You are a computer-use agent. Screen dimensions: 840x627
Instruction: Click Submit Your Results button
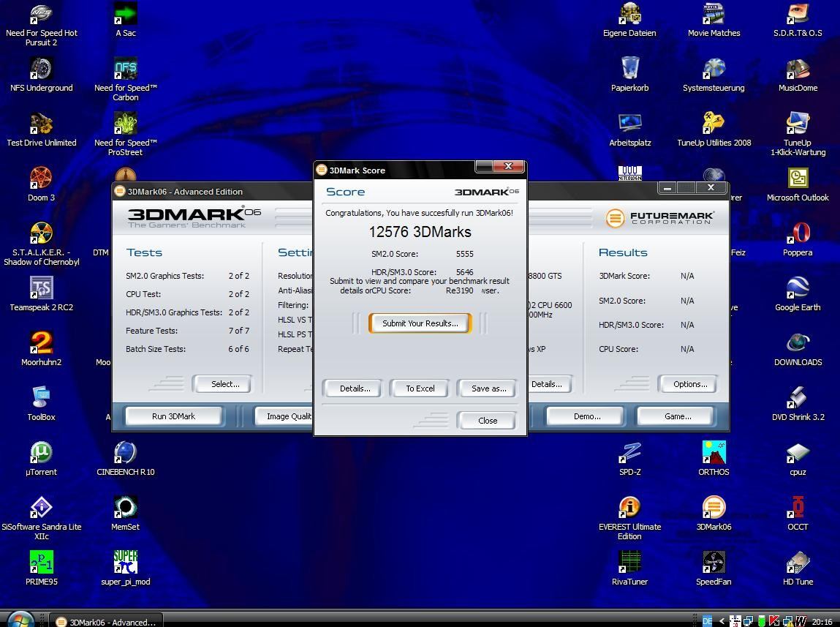(x=420, y=323)
